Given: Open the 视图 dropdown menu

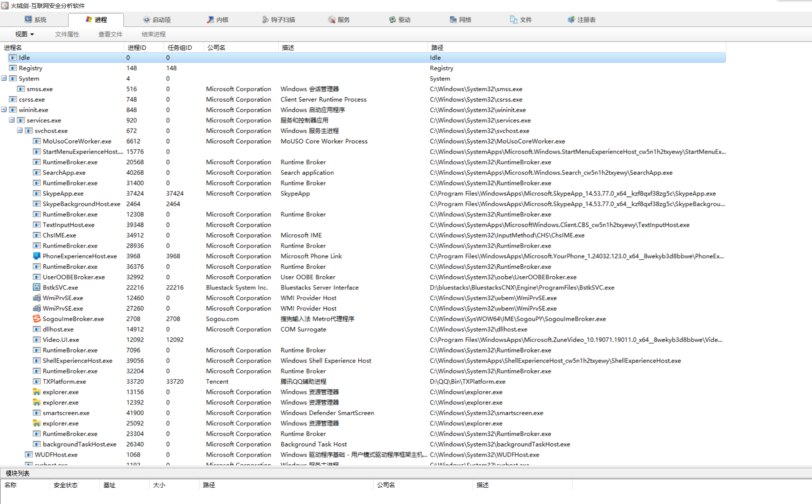Looking at the screenshot, I should (24, 34).
